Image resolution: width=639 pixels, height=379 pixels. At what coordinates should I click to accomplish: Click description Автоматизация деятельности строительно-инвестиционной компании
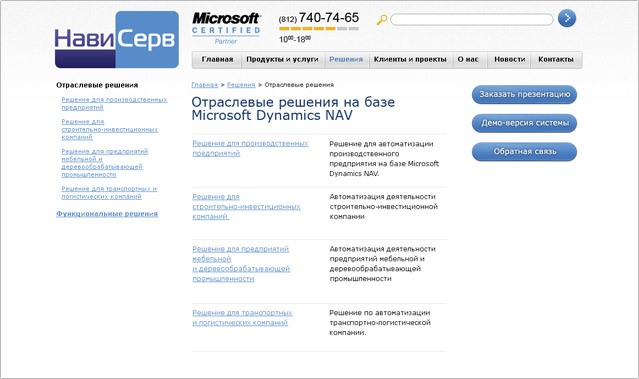(383, 207)
